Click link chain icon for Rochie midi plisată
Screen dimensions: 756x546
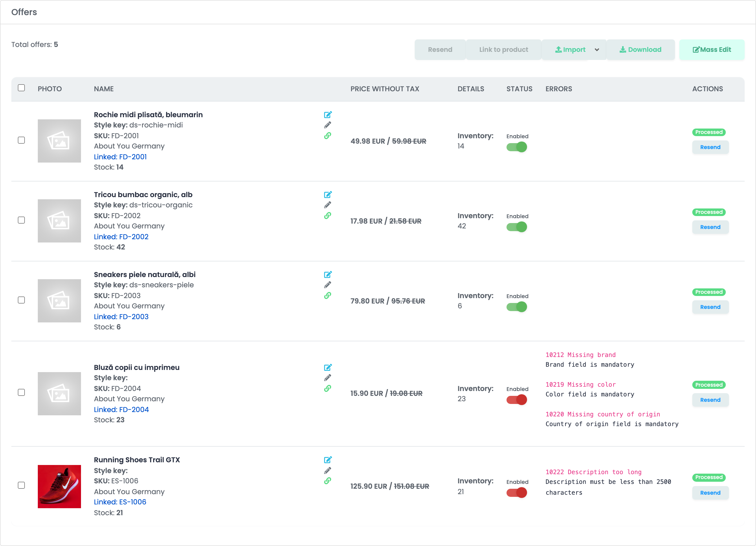pos(328,136)
